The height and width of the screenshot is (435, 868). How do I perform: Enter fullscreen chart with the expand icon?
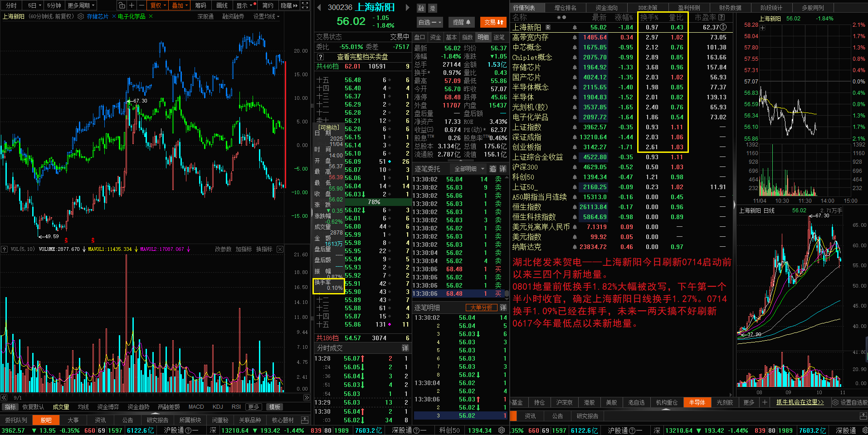[305, 5]
